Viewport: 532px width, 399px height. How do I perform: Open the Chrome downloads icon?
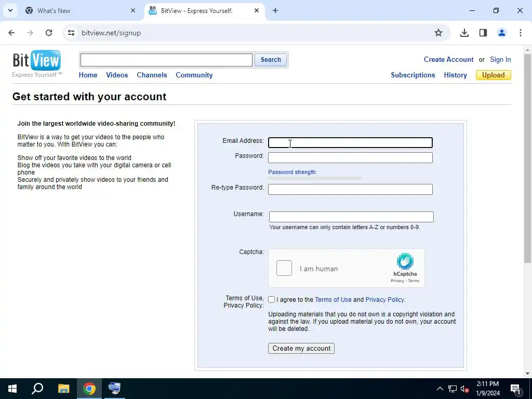point(464,33)
